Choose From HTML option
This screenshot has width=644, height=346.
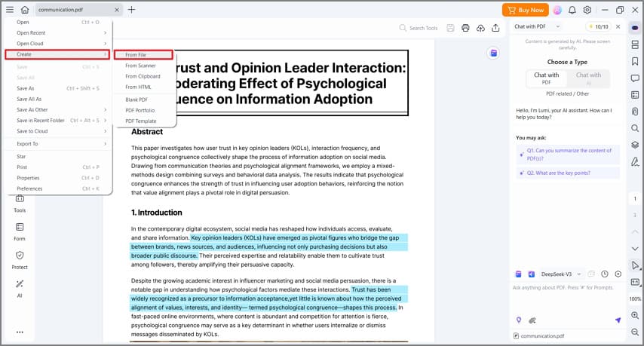point(145,87)
